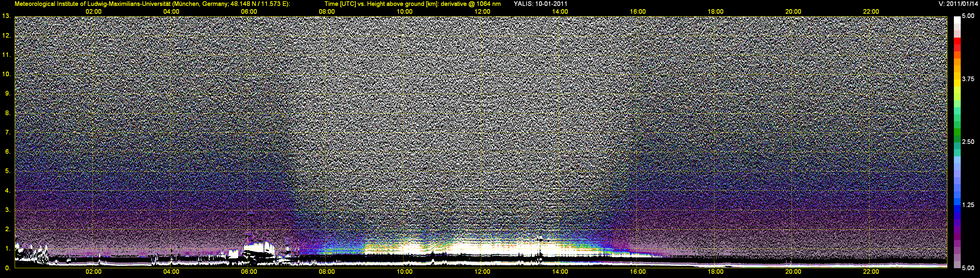Click the 10. km height axis label
980x278 pixels.
(7, 74)
